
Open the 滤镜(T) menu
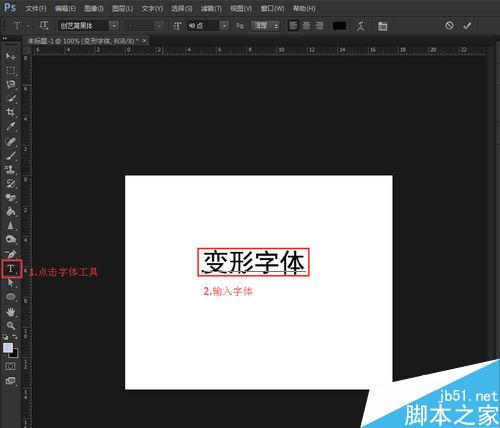coord(211,8)
